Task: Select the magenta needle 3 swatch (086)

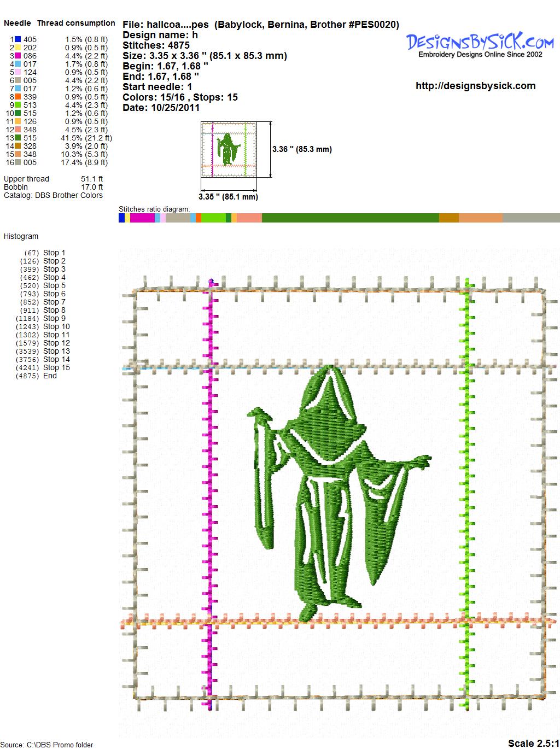Action: (18, 56)
